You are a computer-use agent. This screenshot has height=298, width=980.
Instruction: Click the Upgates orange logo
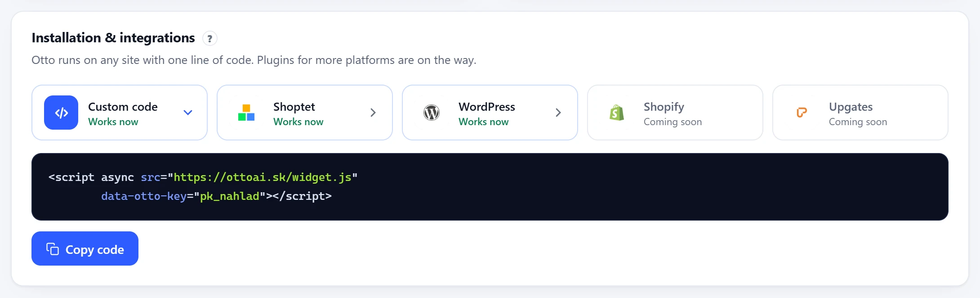(802, 113)
